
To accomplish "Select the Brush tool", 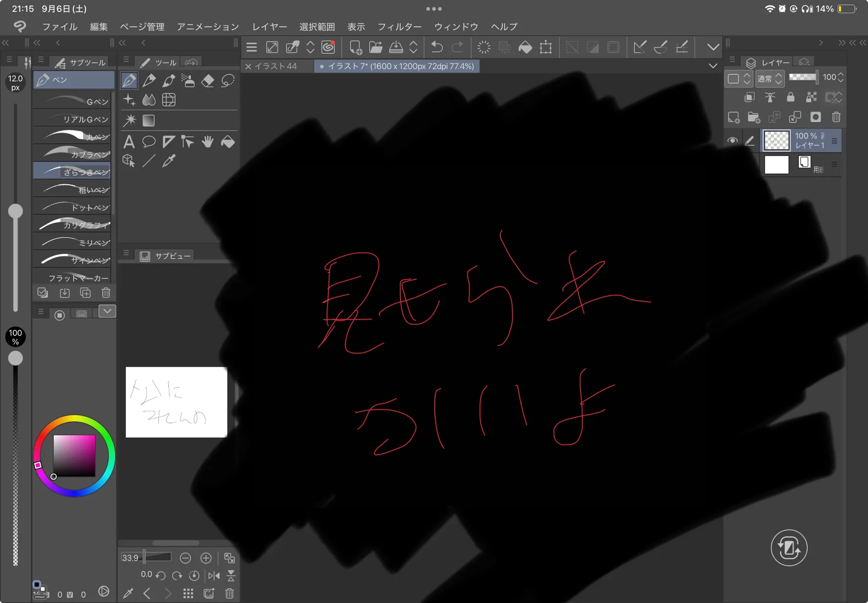I will pyautogui.click(x=169, y=80).
